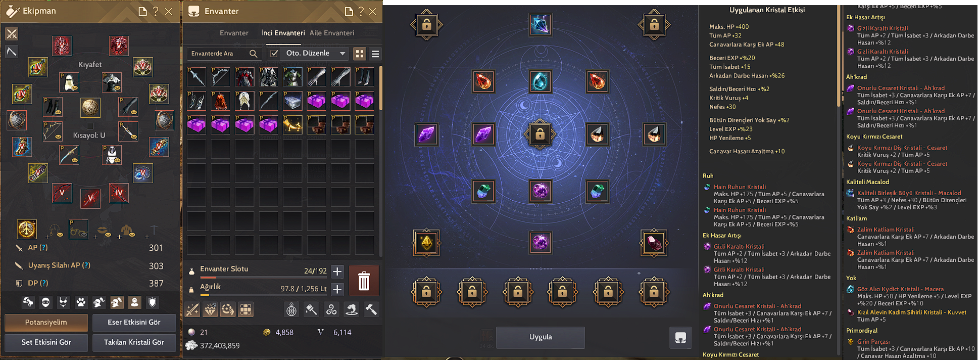Click the hammer icon in inventory toolbar
Screen dimensions: 980x360
tap(371, 309)
